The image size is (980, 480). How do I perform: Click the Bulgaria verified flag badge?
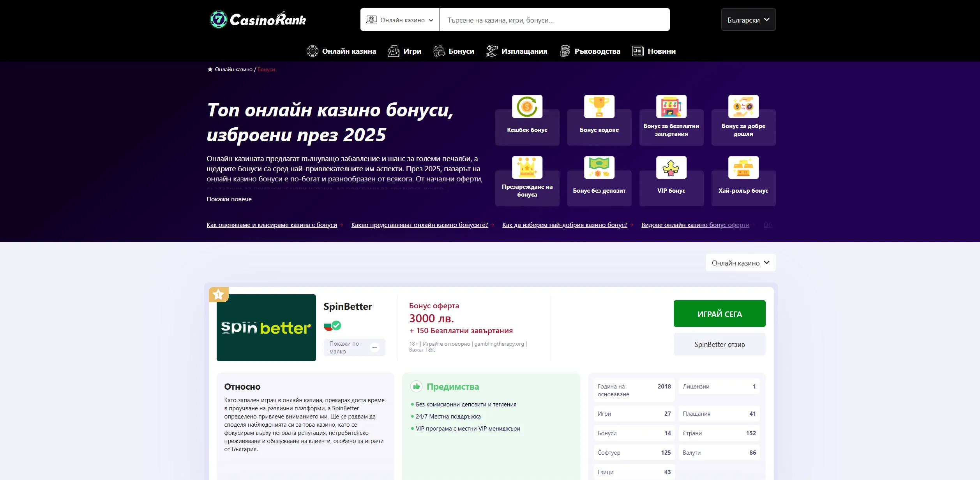coord(332,325)
